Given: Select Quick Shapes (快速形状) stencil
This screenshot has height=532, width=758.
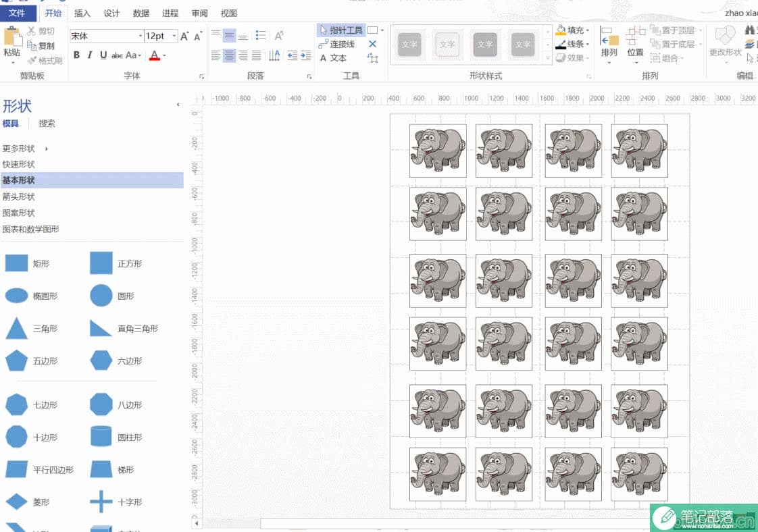Looking at the screenshot, I should pos(18,164).
